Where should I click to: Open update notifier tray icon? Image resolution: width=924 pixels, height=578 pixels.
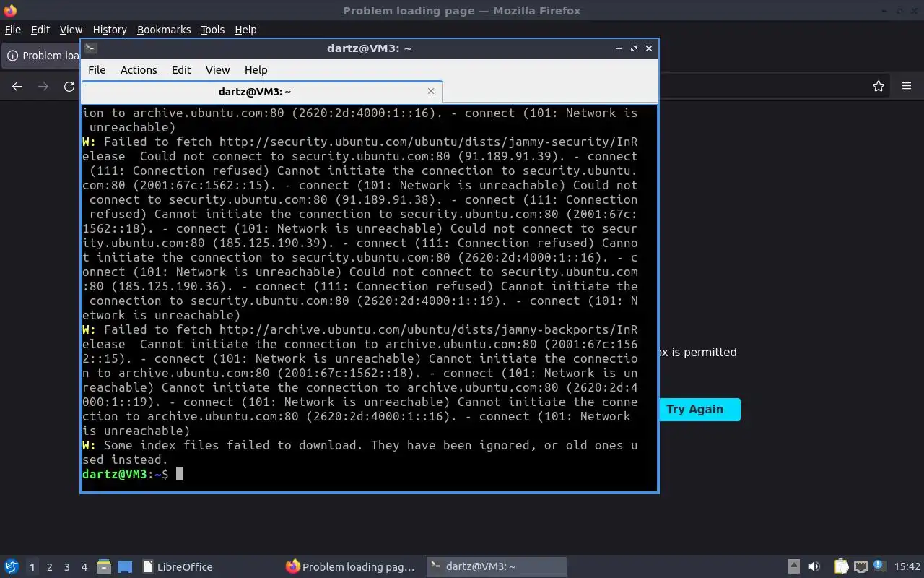[x=879, y=567]
